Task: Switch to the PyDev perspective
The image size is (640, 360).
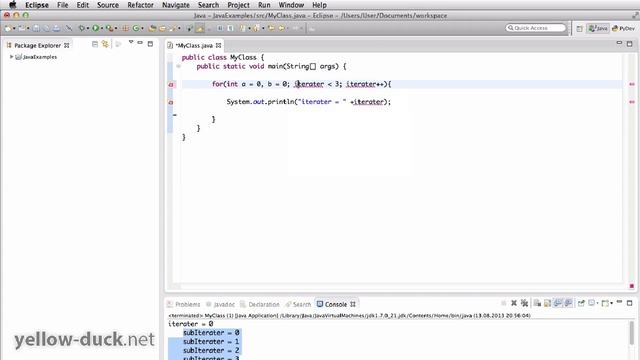Action: pos(623,29)
